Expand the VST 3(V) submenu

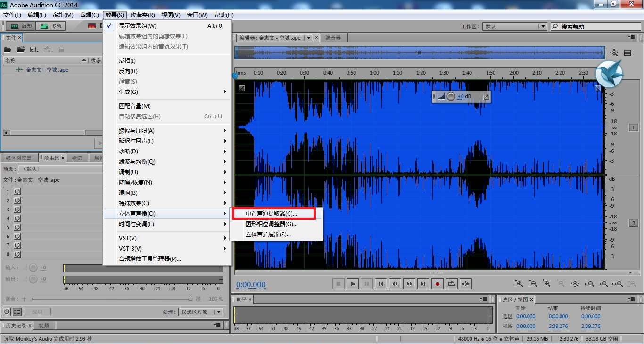[x=167, y=248]
